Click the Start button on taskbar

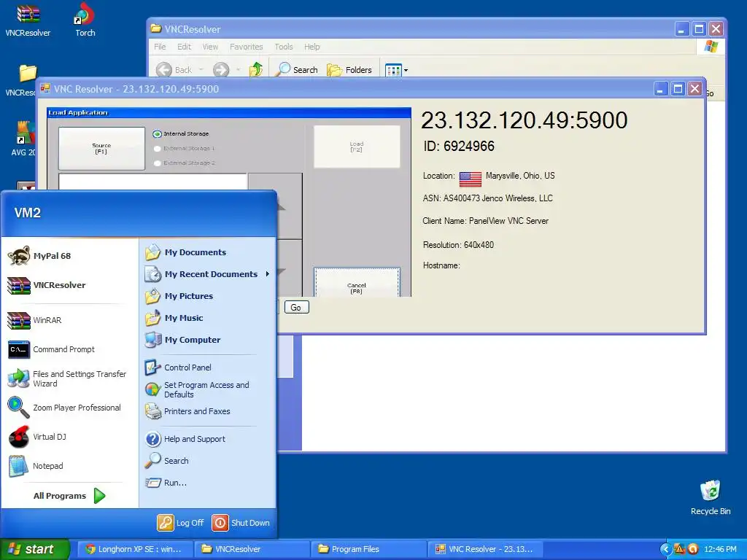[x=35, y=549]
